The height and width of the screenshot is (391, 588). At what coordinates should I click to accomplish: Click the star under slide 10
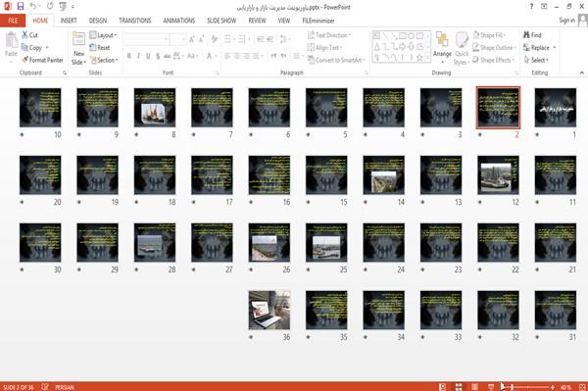pos(22,134)
